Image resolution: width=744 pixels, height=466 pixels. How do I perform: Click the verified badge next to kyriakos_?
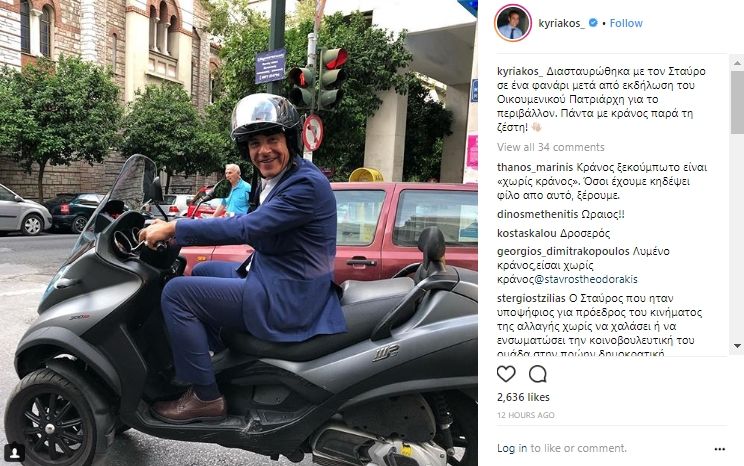coord(593,22)
